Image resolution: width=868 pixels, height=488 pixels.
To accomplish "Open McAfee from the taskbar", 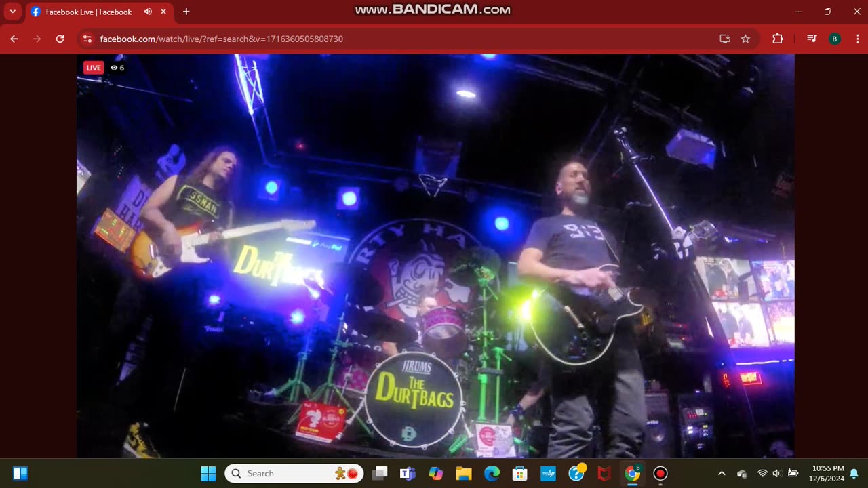I will click(604, 473).
